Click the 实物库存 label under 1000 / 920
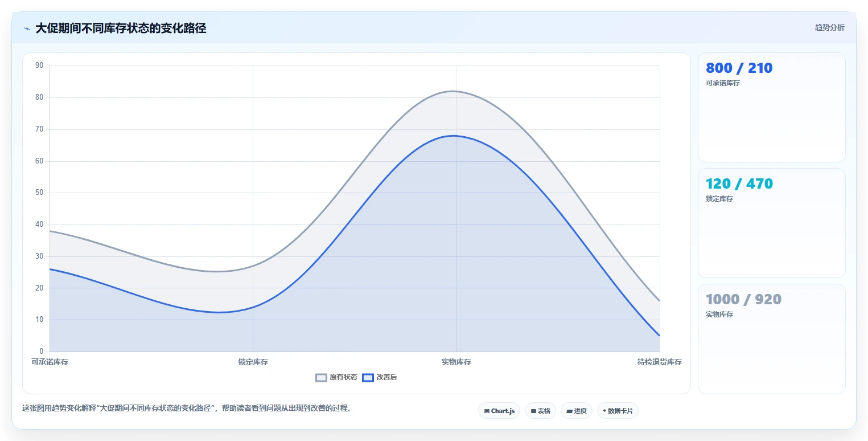This screenshot has width=868, height=441. tap(719, 315)
